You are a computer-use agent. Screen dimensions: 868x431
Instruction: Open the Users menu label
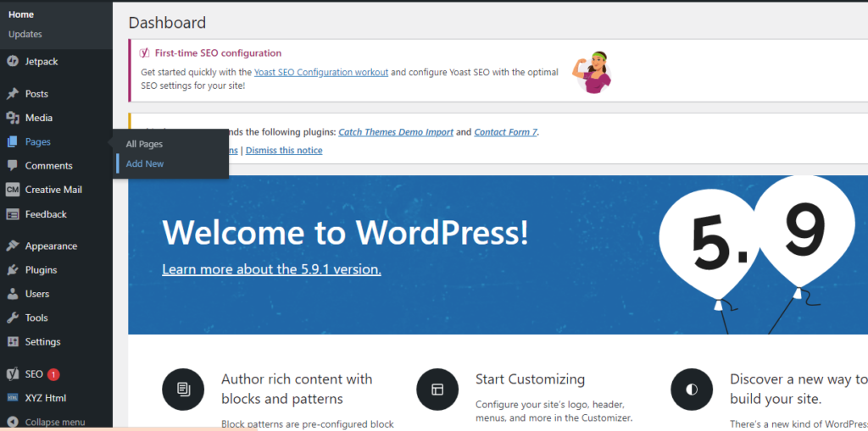[37, 294]
